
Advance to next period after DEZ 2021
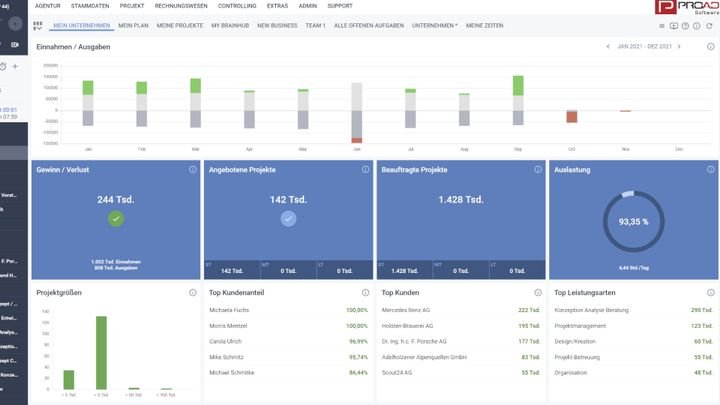pyautogui.click(x=680, y=47)
